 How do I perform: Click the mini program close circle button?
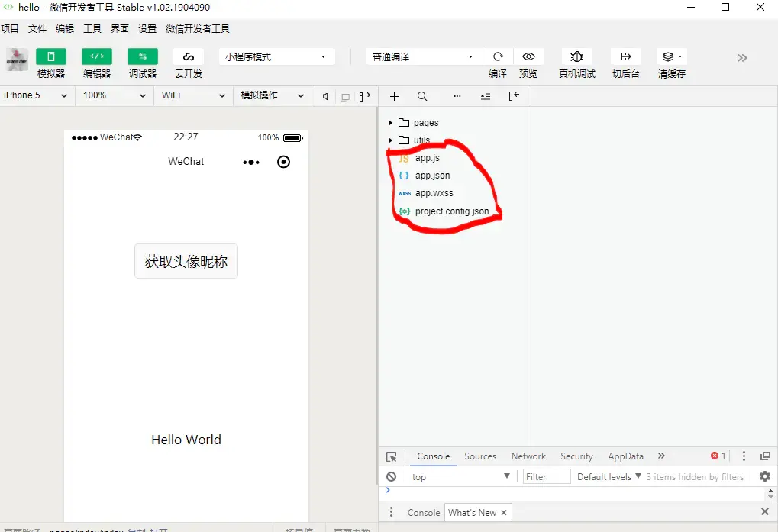(x=283, y=162)
